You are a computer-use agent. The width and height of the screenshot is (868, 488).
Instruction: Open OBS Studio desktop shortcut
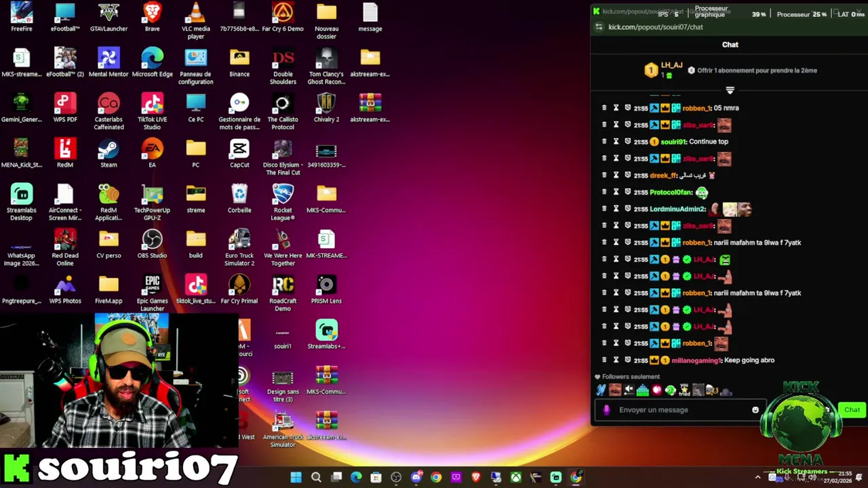click(152, 244)
